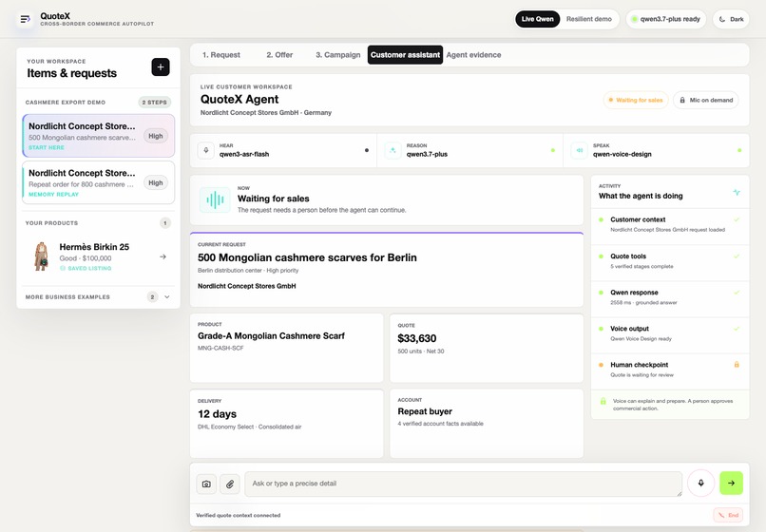This screenshot has height=532, width=766.
Task: Click DHL Economy Select - Consolidated air text
Action: tap(249, 427)
